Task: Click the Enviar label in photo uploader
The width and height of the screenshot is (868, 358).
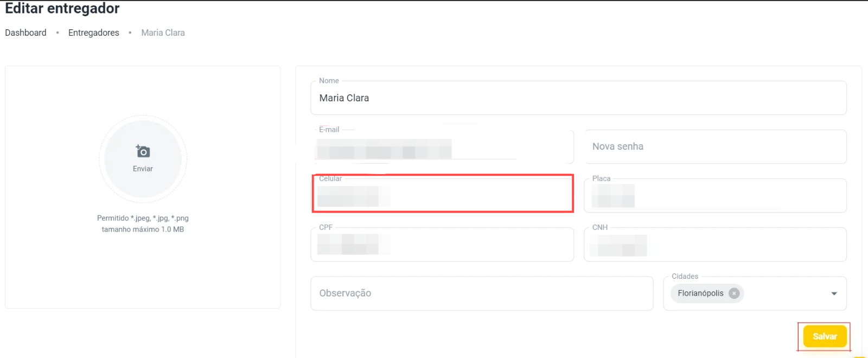Action: [x=143, y=169]
